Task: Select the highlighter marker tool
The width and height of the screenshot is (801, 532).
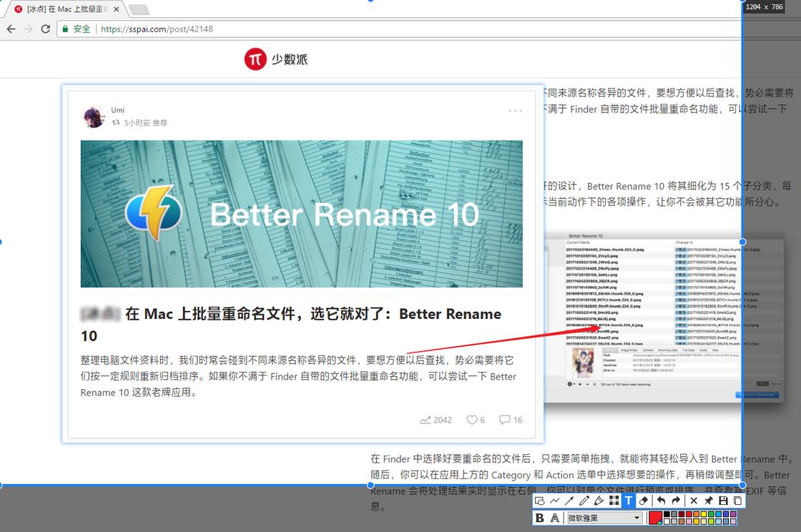Action: [x=599, y=501]
